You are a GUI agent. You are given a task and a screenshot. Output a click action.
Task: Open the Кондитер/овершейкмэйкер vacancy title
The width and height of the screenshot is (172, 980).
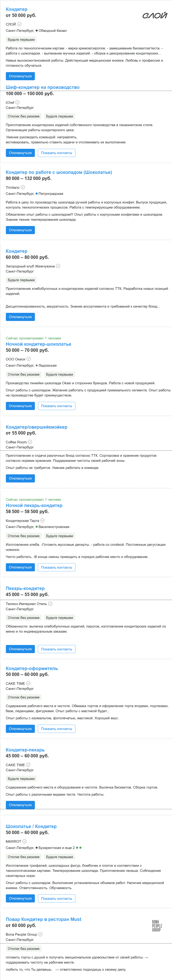37,427
